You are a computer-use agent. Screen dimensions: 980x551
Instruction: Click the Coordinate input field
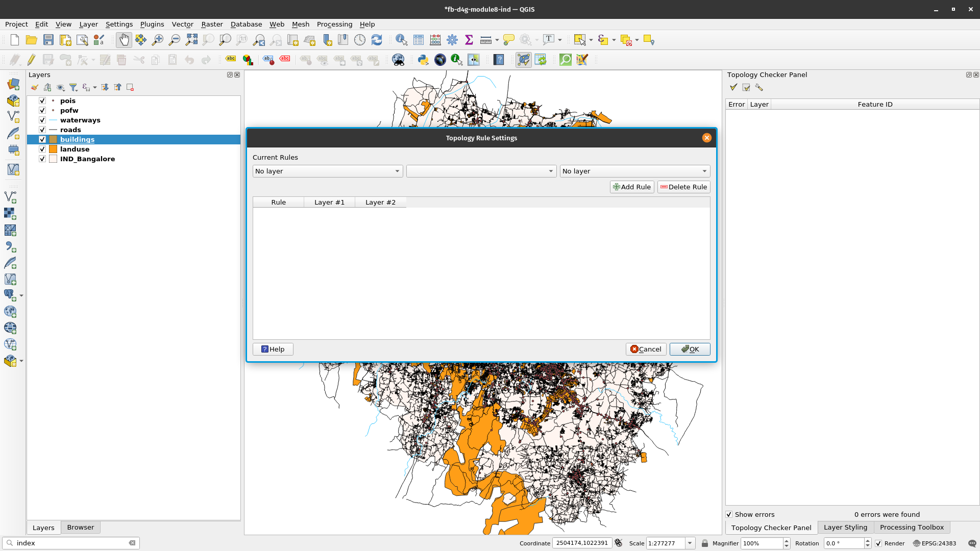[x=581, y=543]
